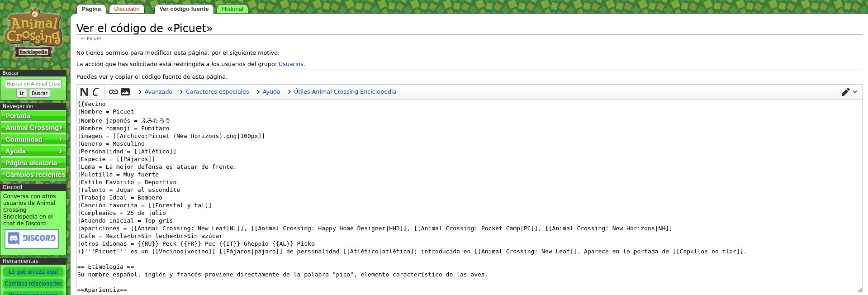Follow the Usuarios group link
868x295 pixels.
291,64
